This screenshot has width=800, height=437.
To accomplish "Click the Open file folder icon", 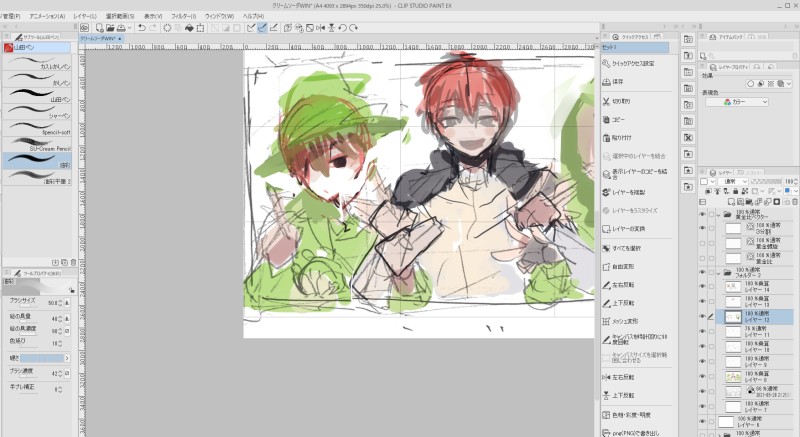I will click(110, 28).
